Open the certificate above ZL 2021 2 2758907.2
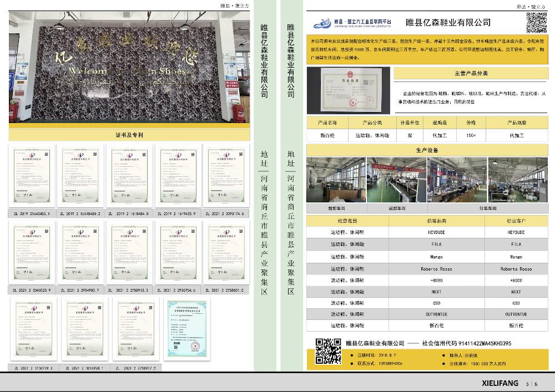Viewport: 555px width, 392px height. (x=135, y=329)
